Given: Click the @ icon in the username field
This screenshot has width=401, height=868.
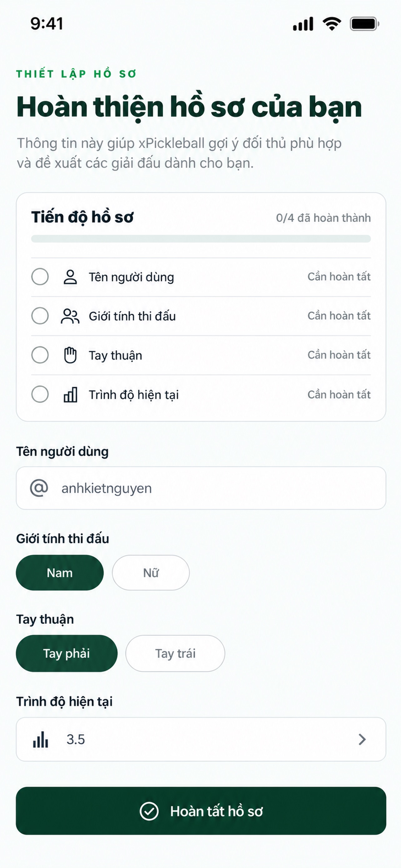Looking at the screenshot, I should click(x=39, y=488).
